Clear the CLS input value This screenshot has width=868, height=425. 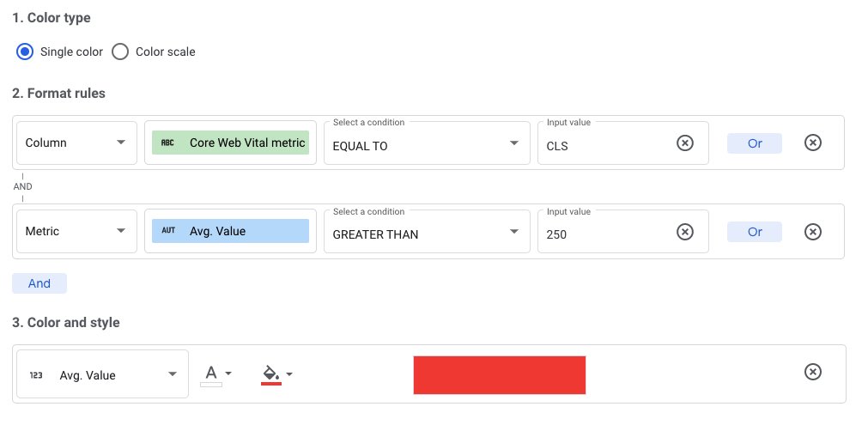[684, 143]
